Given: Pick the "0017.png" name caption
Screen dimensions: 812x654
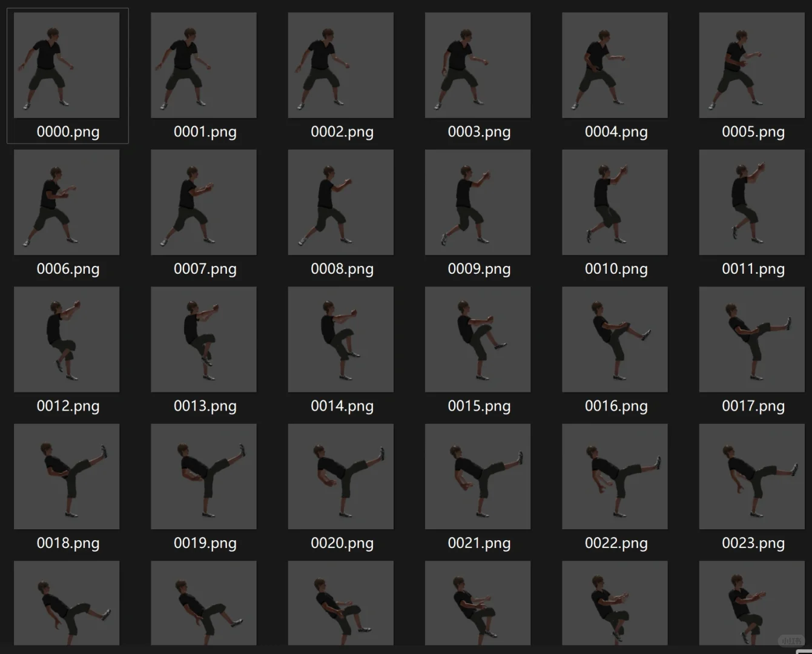Looking at the screenshot, I should pos(753,406).
